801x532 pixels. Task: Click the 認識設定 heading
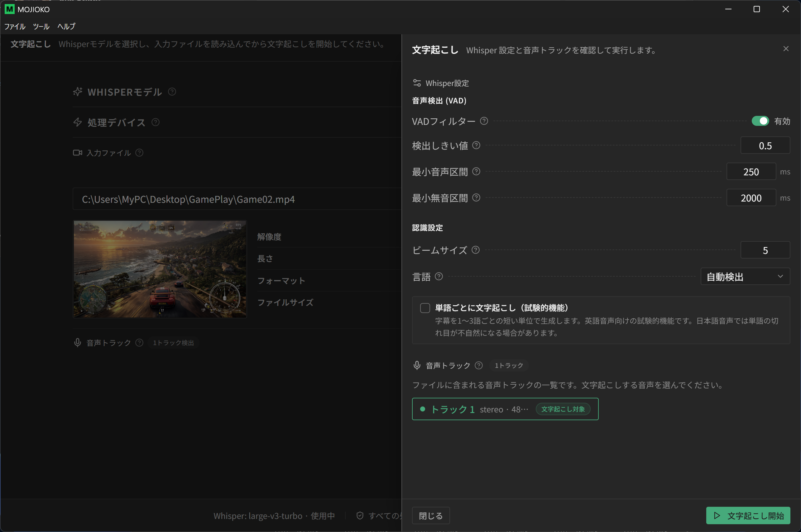click(x=427, y=228)
